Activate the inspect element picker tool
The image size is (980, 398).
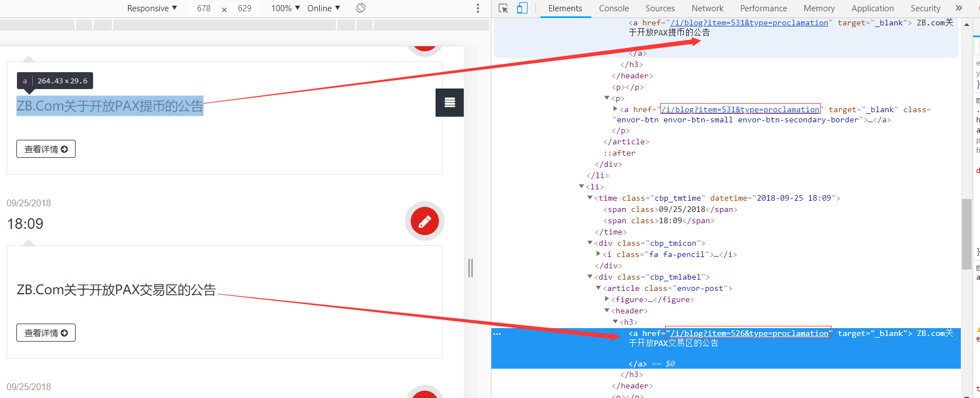(503, 8)
